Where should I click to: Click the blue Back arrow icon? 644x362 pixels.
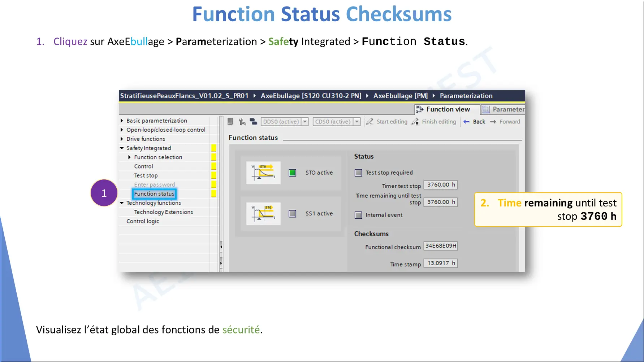click(467, 122)
